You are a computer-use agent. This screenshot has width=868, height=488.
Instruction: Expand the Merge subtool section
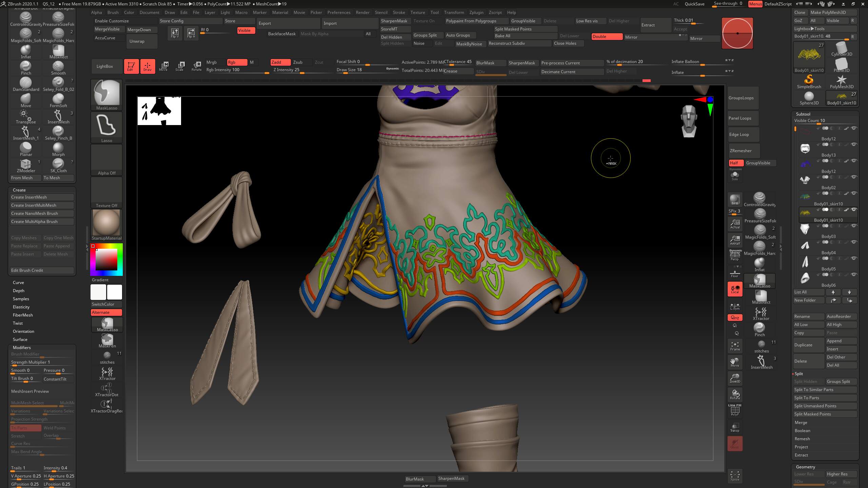(801, 423)
